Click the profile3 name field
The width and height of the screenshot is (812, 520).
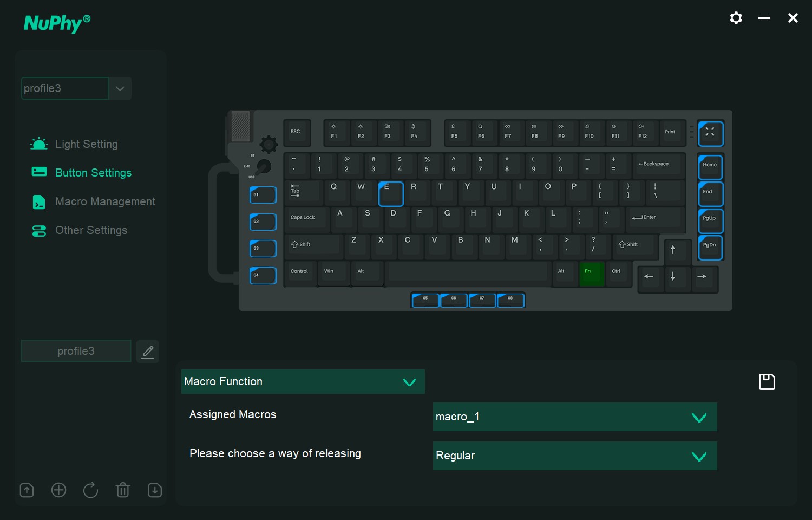point(76,351)
